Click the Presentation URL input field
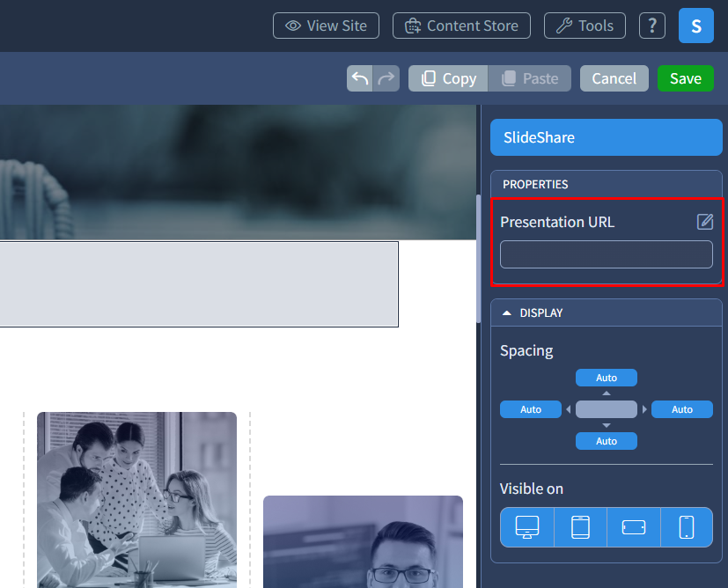Viewport: 728px width, 588px height. click(607, 255)
